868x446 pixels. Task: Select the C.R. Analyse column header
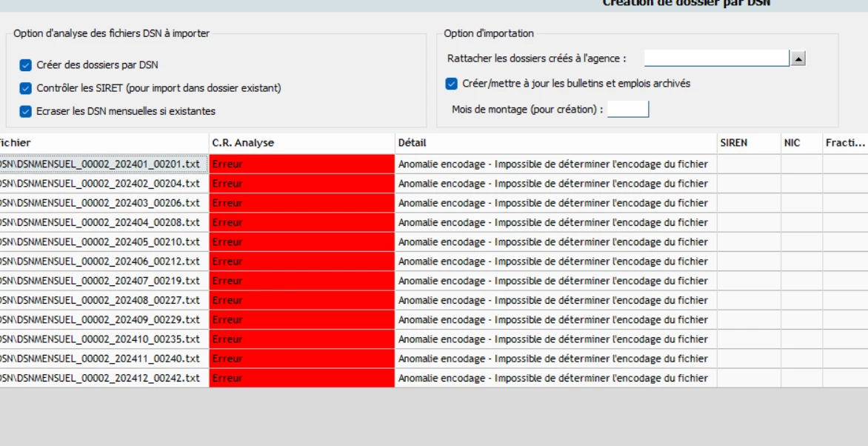pos(301,143)
